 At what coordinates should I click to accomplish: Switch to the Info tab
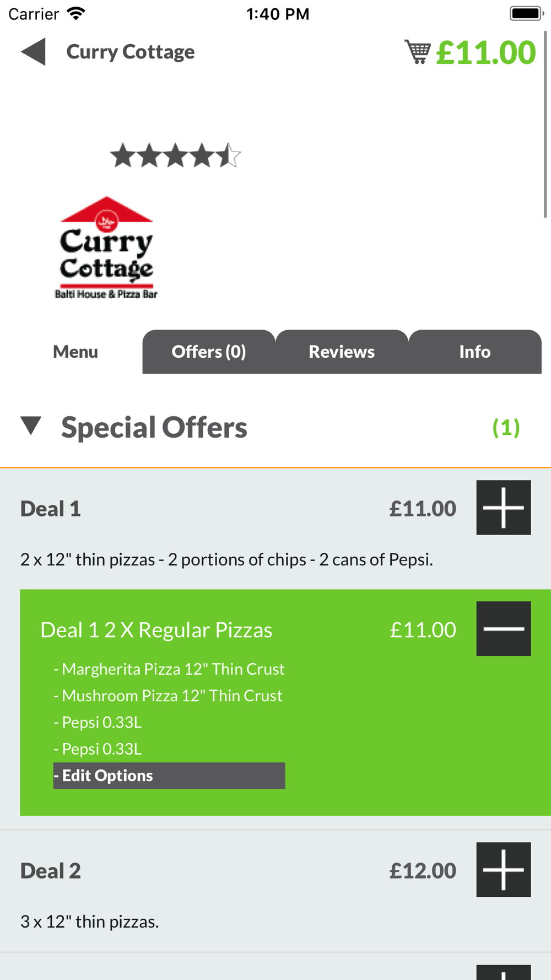475,352
